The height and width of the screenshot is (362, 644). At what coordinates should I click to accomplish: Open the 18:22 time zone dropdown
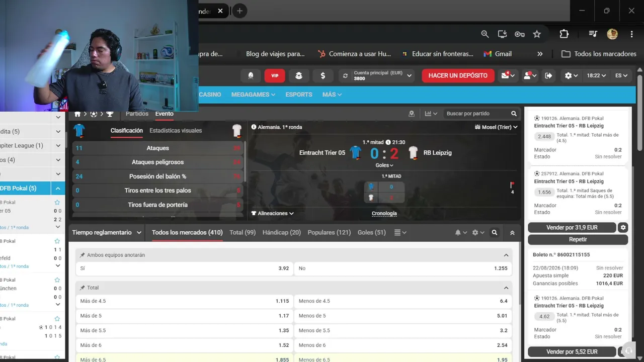[596, 75]
